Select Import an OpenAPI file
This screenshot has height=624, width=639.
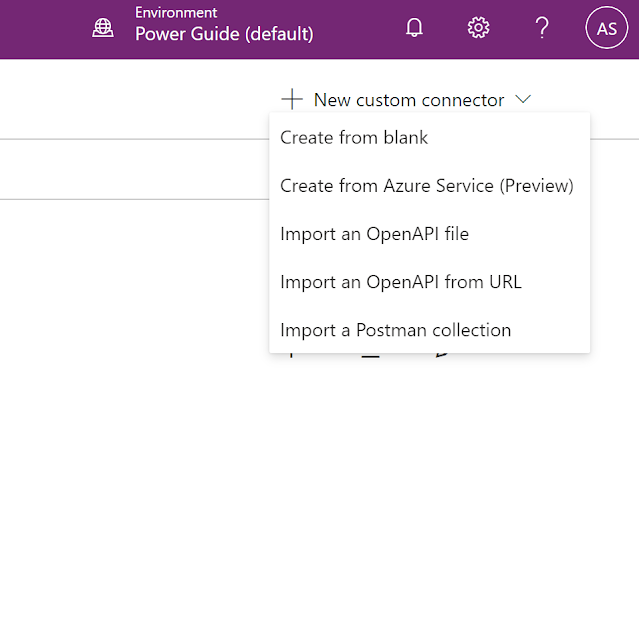pyautogui.click(x=374, y=234)
